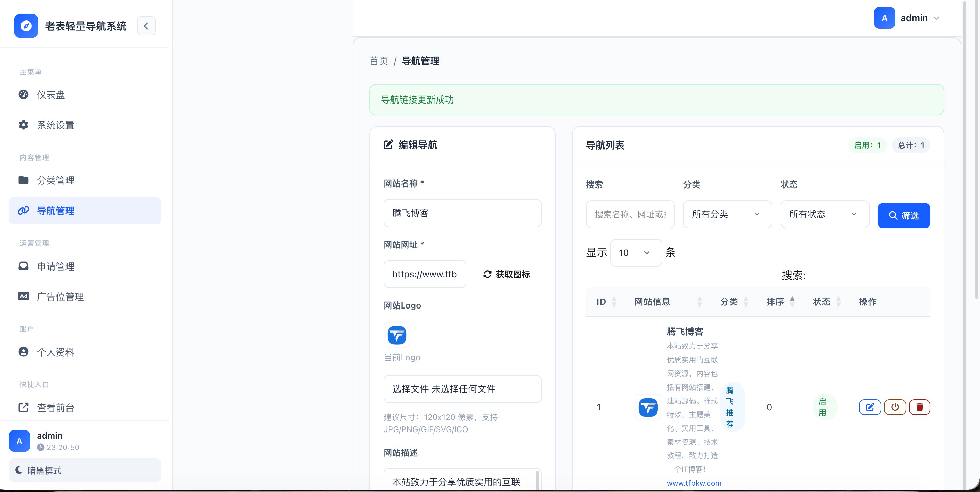Click the current Logo thumbnail

pos(397,335)
